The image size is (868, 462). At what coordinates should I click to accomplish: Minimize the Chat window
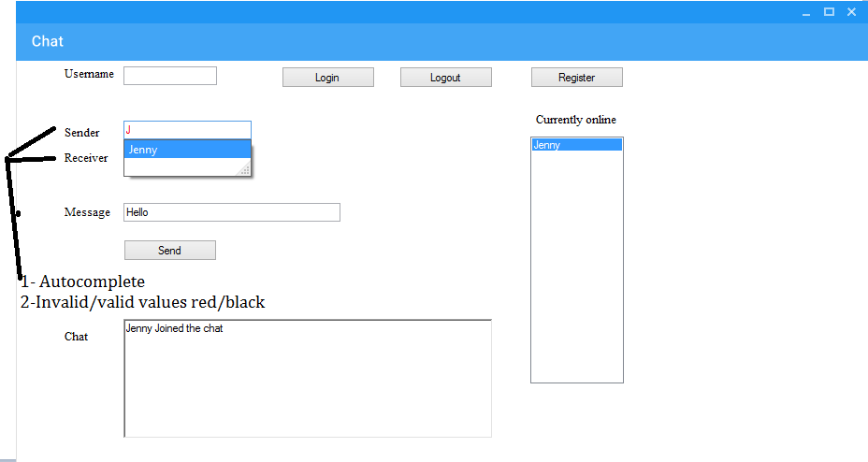click(806, 12)
